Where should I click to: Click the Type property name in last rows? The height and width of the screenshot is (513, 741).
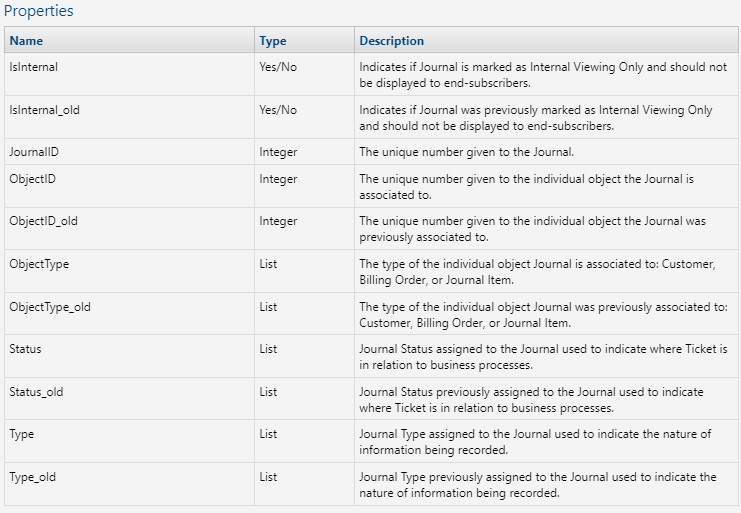coord(22,434)
